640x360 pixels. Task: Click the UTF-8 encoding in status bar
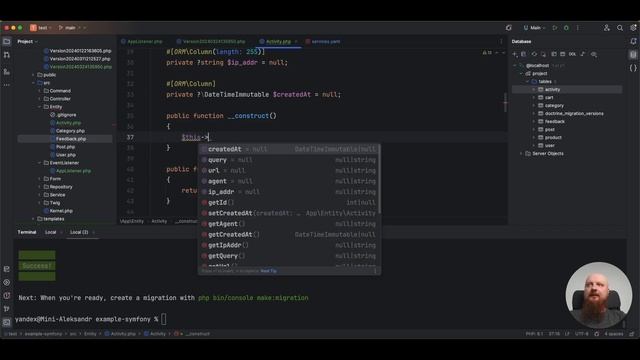pos(581,334)
